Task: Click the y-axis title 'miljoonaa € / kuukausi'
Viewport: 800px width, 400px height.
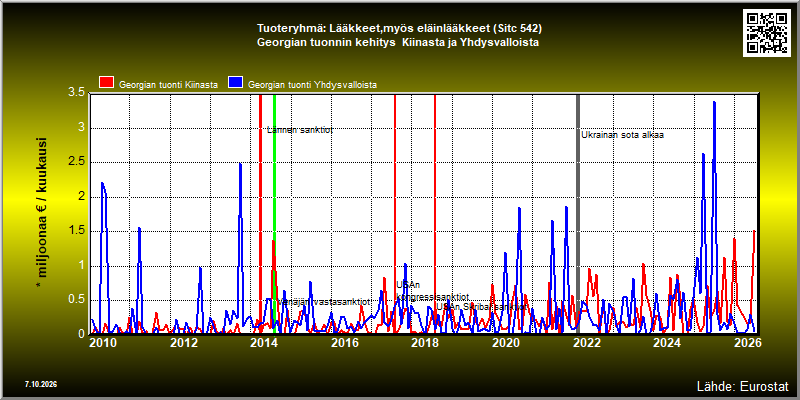Action: pyautogui.click(x=42, y=214)
